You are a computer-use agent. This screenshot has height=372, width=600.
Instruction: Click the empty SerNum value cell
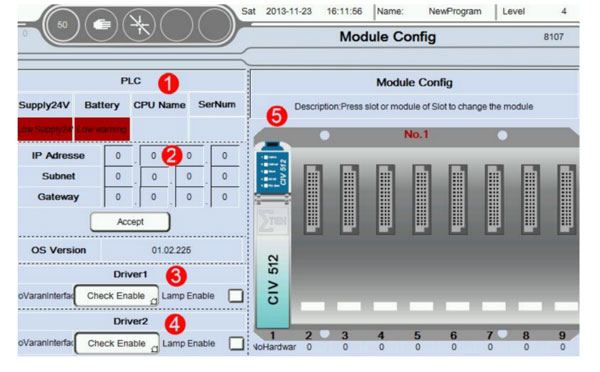[217, 129]
